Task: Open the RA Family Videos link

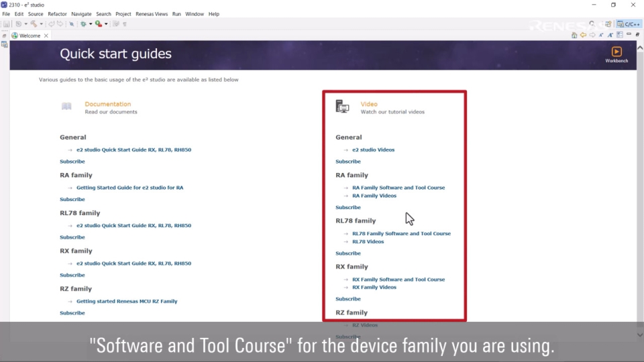Action: [x=374, y=196]
